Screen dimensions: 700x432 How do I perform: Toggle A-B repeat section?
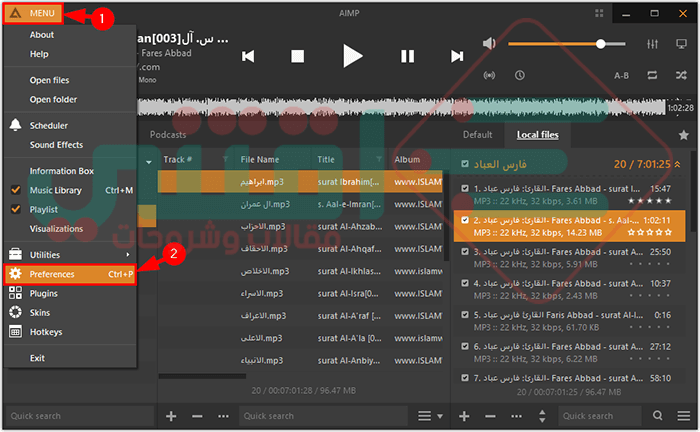pyautogui.click(x=621, y=75)
